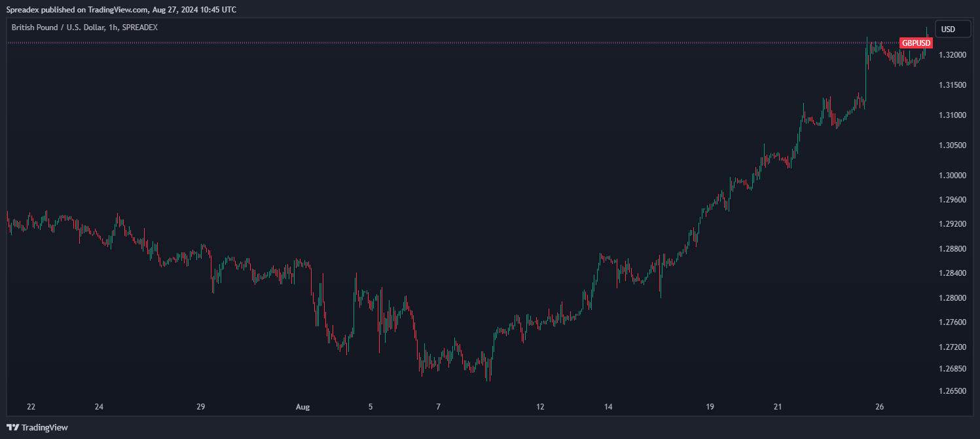Image resolution: width=980 pixels, height=439 pixels.
Task: Click the 1.29200 price axis label
Action: (x=951, y=224)
